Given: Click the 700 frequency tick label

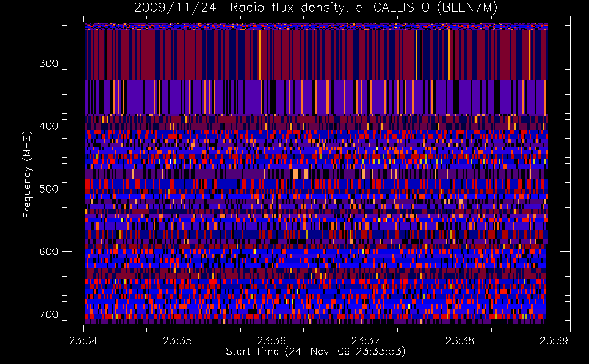Looking at the screenshot, I should [48, 314].
